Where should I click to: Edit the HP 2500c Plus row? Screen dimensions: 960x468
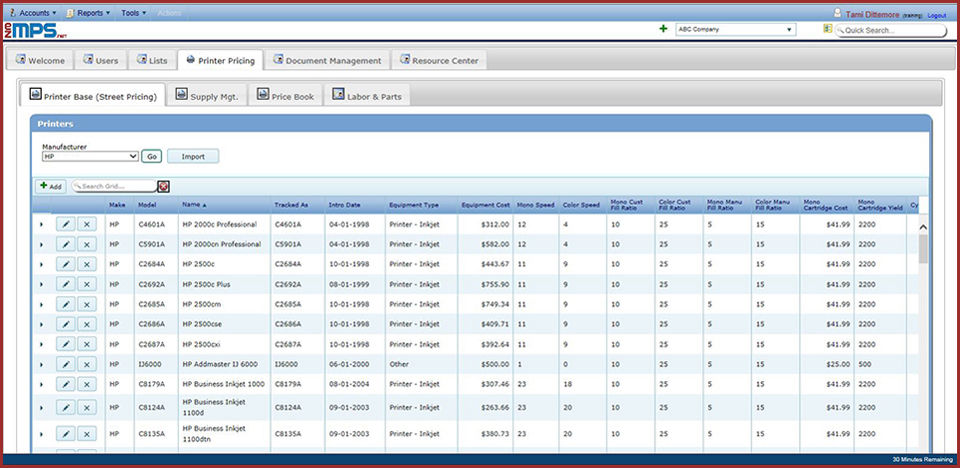click(66, 284)
